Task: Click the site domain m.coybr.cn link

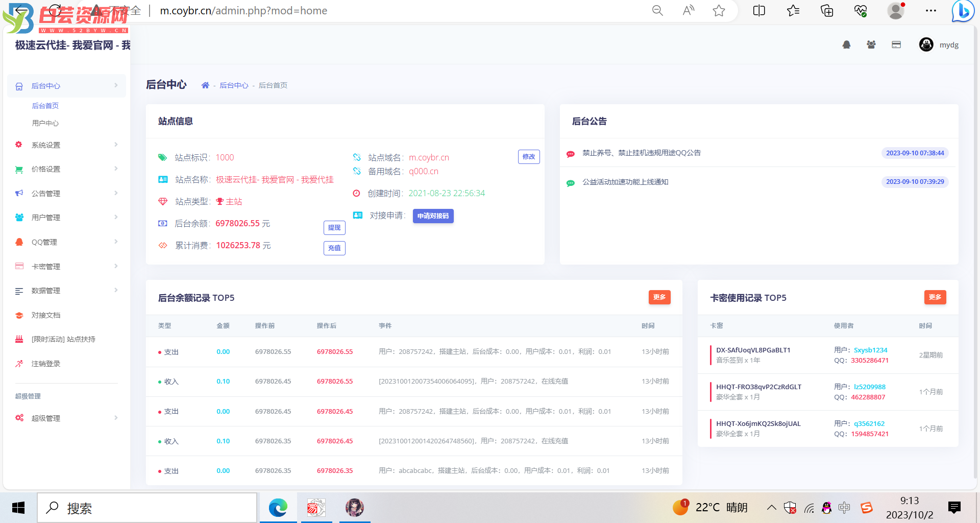Action: click(x=429, y=157)
